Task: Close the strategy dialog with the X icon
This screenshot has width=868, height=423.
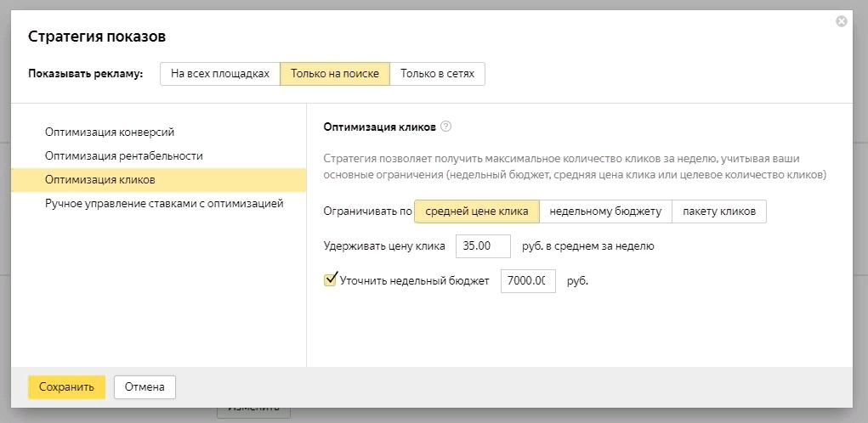Action: pyautogui.click(x=841, y=21)
